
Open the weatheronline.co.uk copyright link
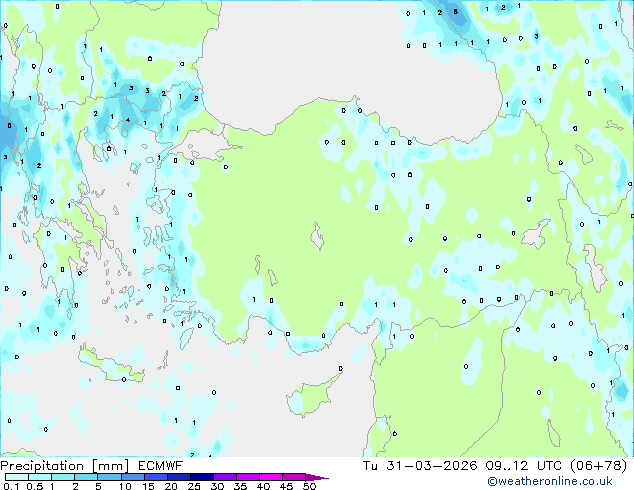[x=550, y=481]
